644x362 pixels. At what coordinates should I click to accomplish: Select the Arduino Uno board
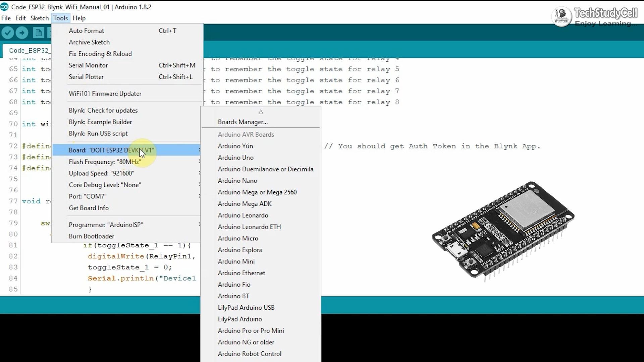pos(236,158)
